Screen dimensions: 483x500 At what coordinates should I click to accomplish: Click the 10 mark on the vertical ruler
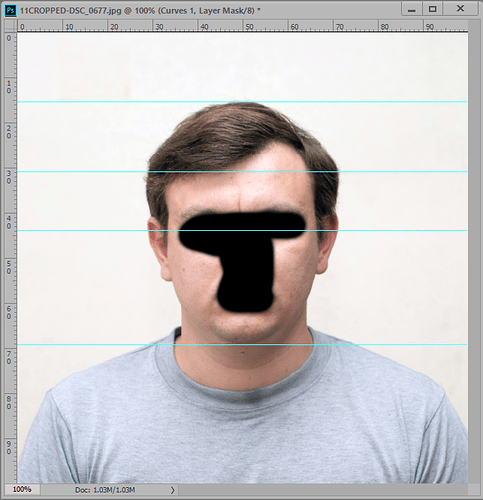9,87
